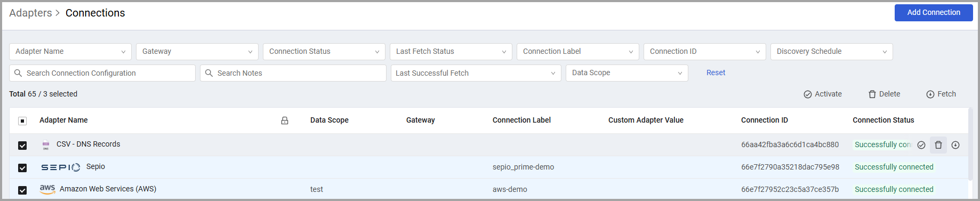Delete CSV - DNS Records via trash icon
The image size is (980, 201).
coord(938,145)
